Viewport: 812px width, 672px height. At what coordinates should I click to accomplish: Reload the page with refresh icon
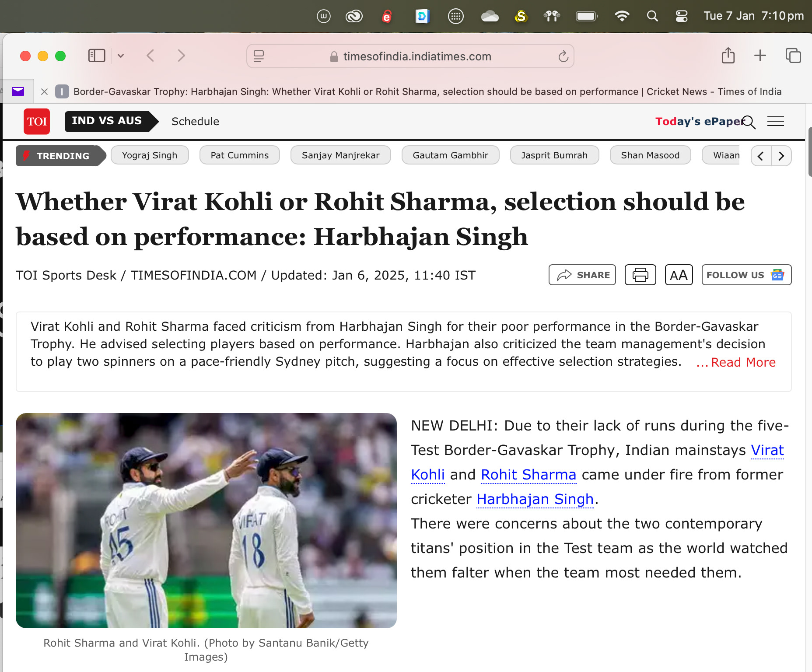tap(563, 56)
